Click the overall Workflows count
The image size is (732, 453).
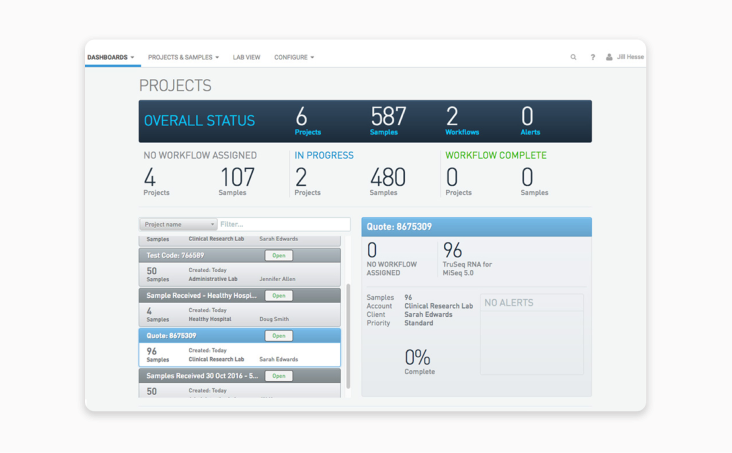[452, 117]
